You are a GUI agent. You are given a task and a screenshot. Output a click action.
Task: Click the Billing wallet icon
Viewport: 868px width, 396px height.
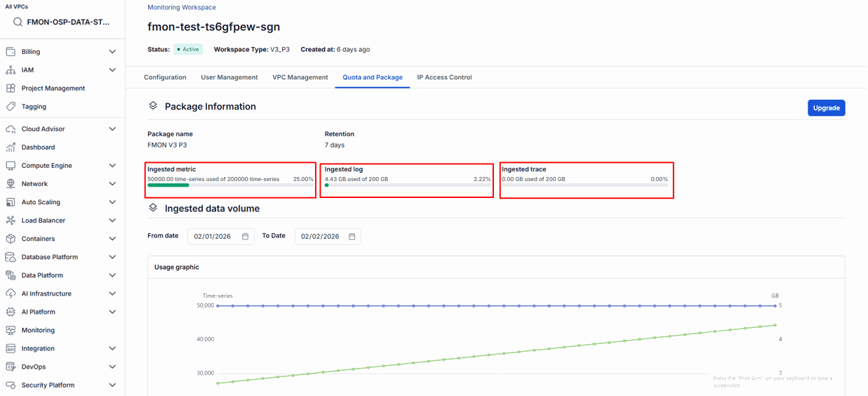click(x=11, y=52)
